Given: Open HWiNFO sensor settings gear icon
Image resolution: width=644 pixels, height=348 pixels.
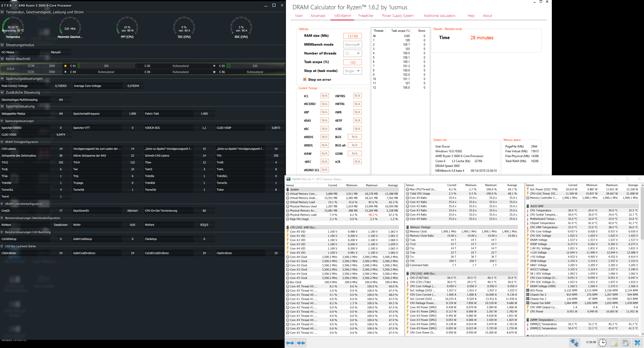Looking at the screenshot, I should tap(625, 343).
